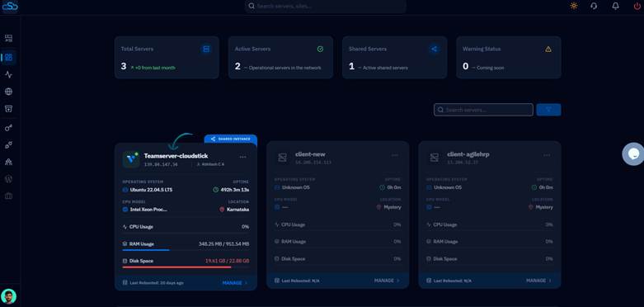The width and height of the screenshot is (644, 307).
Task: Click the Total Servers card icon
Action: click(x=206, y=49)
